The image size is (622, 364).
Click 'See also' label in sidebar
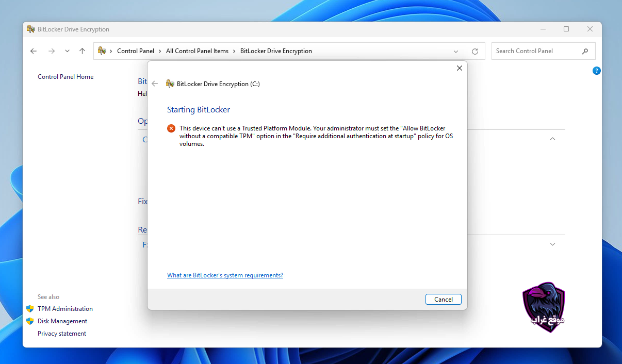48,297
